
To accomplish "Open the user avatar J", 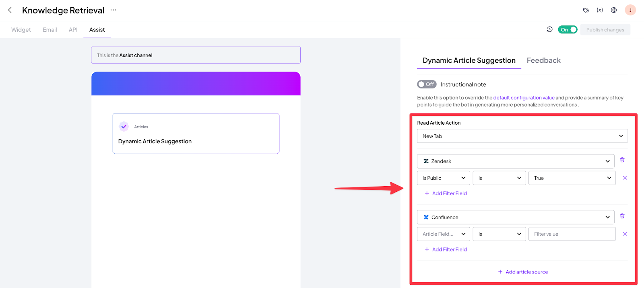I will point(630,10).
